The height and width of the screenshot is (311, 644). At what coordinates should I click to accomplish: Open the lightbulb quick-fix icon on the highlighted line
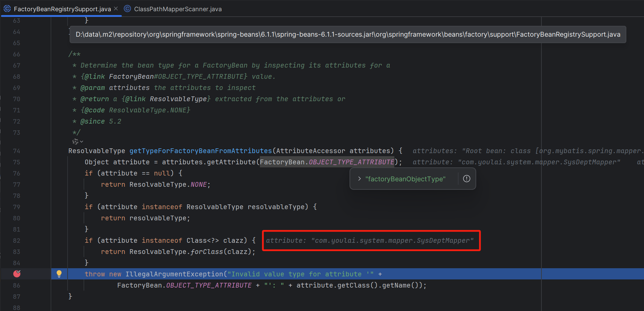59,274
